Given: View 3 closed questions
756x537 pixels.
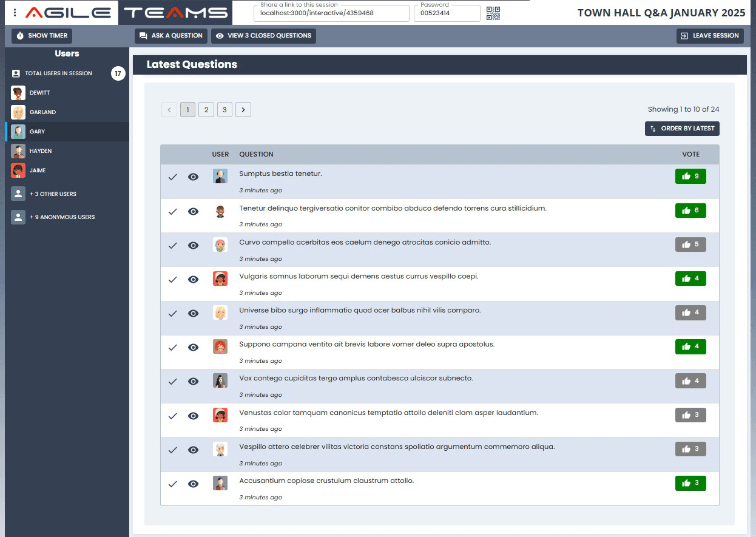Looking at the screenshot, I should click(263, 36).
